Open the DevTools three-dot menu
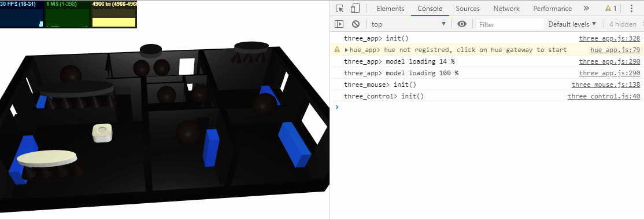 tap(631, 9)
